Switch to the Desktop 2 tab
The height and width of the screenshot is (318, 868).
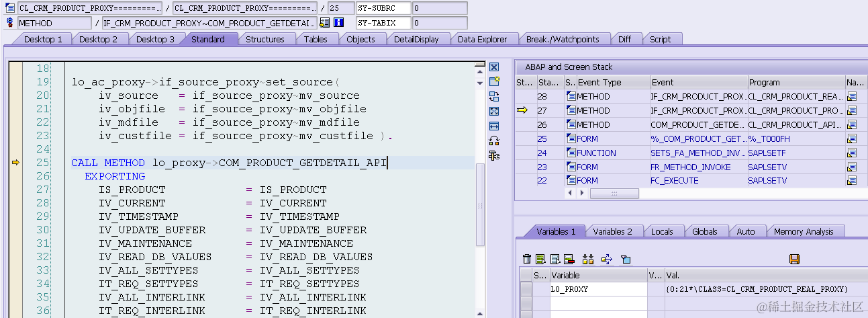(98, 39)
